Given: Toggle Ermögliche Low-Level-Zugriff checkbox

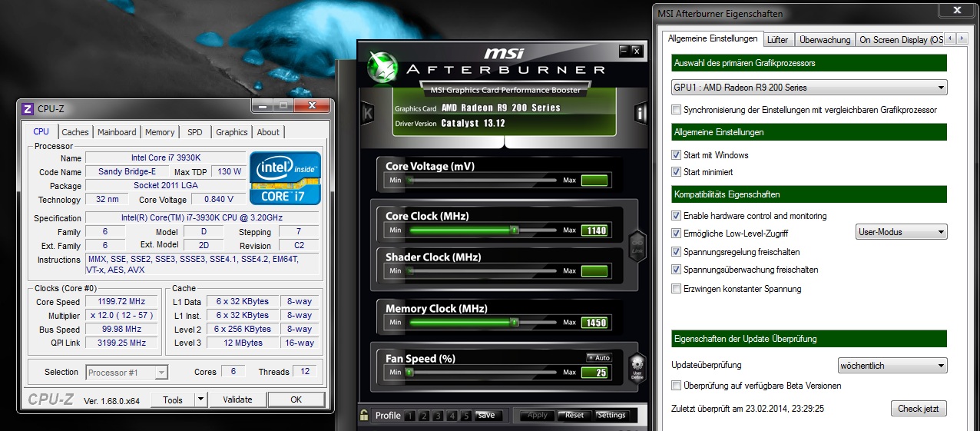Looking at the screenshot, I should click(677, 234).
